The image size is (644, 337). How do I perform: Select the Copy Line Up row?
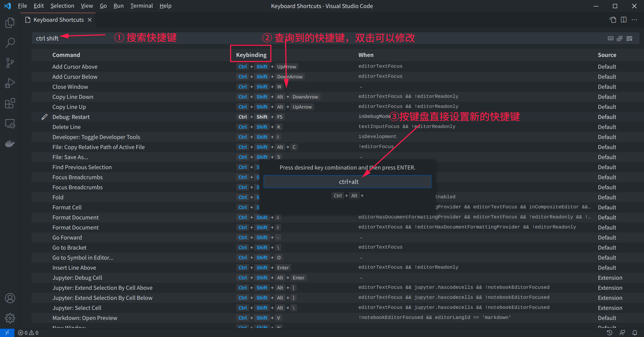(336, 107)
